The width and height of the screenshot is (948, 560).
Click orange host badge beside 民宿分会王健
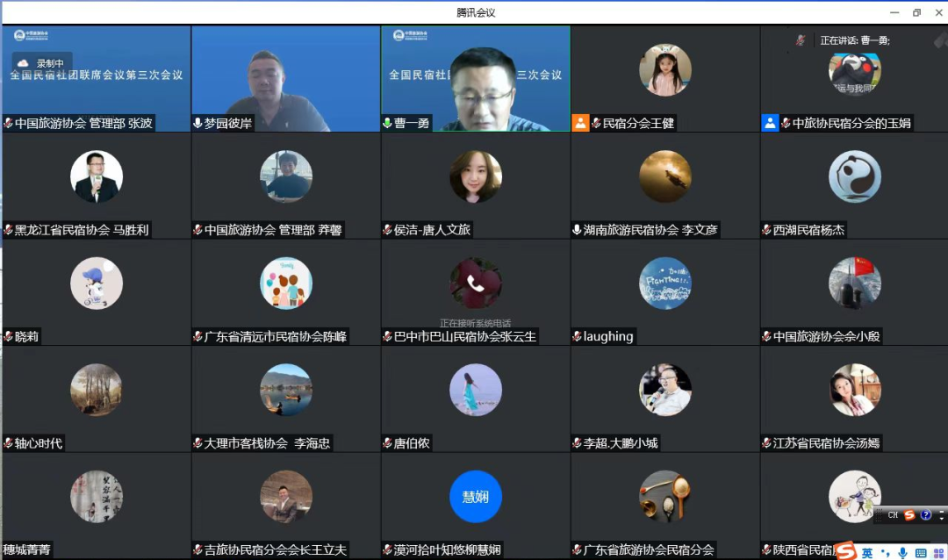click(580, 124)
